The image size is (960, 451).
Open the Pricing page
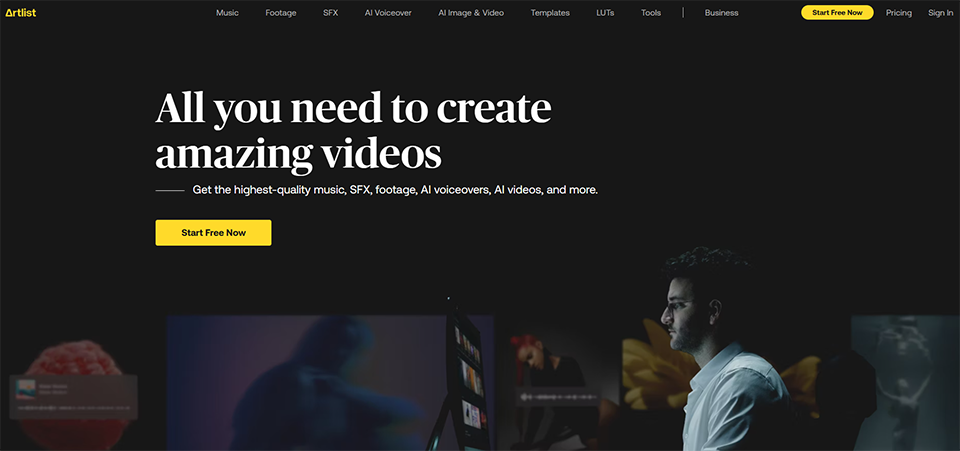[899, 13]
